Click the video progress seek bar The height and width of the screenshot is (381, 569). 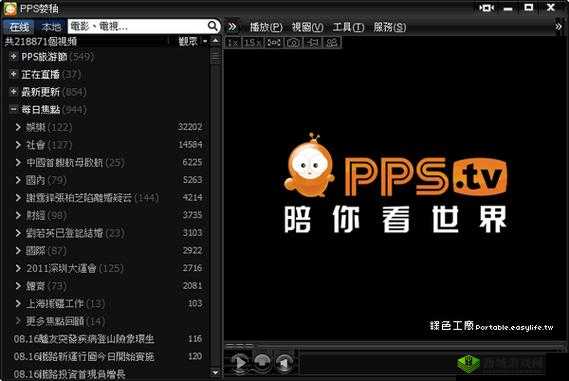pos(396,345)
